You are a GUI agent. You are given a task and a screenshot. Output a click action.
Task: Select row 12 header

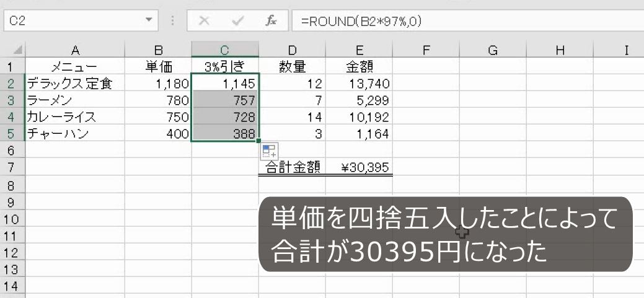[x=12, y=253]
